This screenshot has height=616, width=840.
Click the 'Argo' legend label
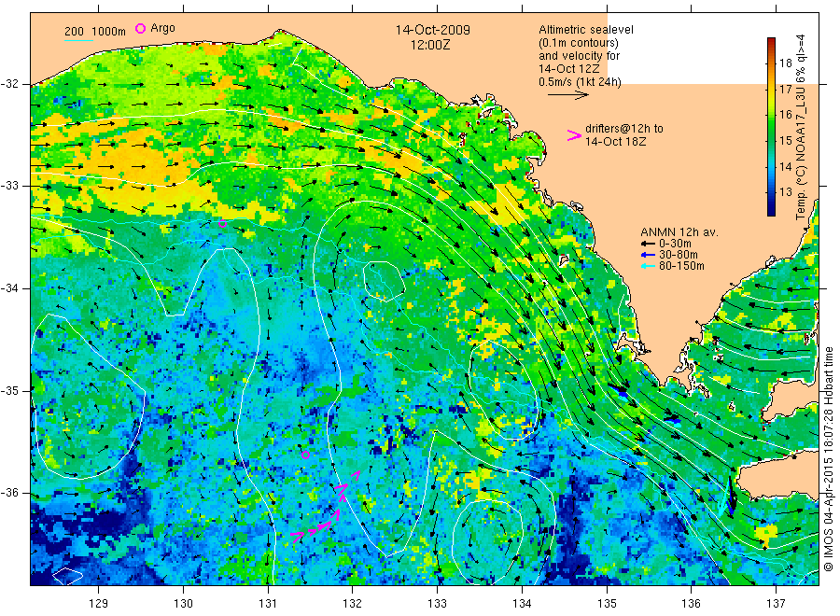click(x=162, y=28)
